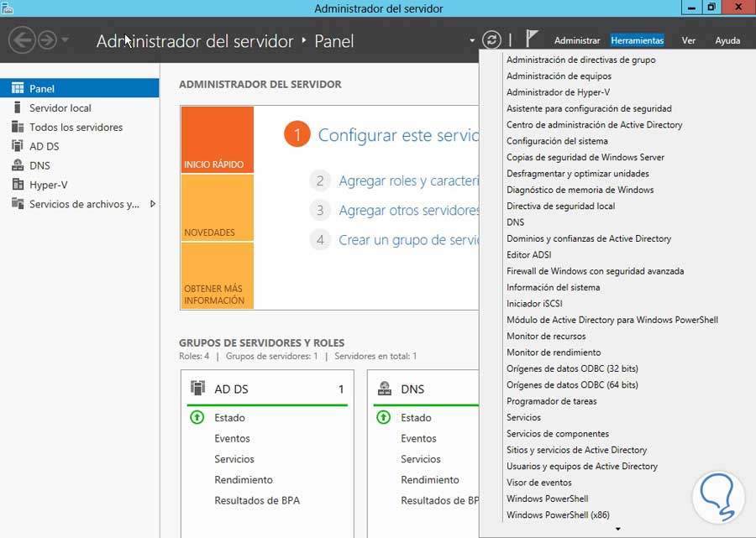756x538 pixels.
Task: Open the navigation history dropdown arrow
Action: (65, 40)
